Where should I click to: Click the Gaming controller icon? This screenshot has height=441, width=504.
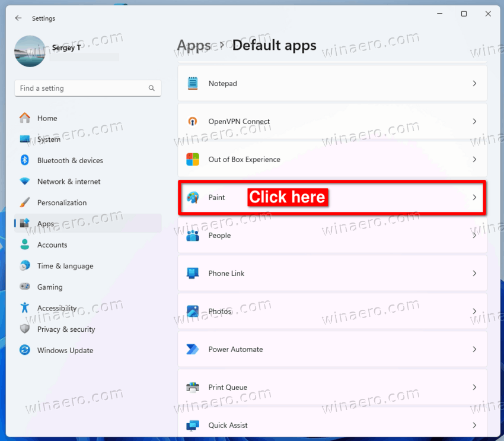(x=25, y=286)
